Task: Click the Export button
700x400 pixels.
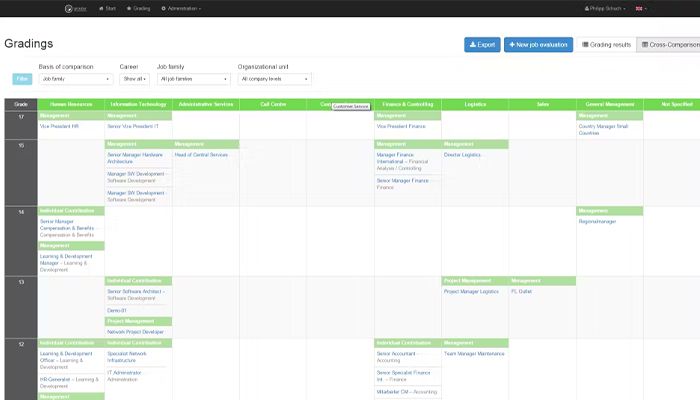Action: tap(482, 45)
